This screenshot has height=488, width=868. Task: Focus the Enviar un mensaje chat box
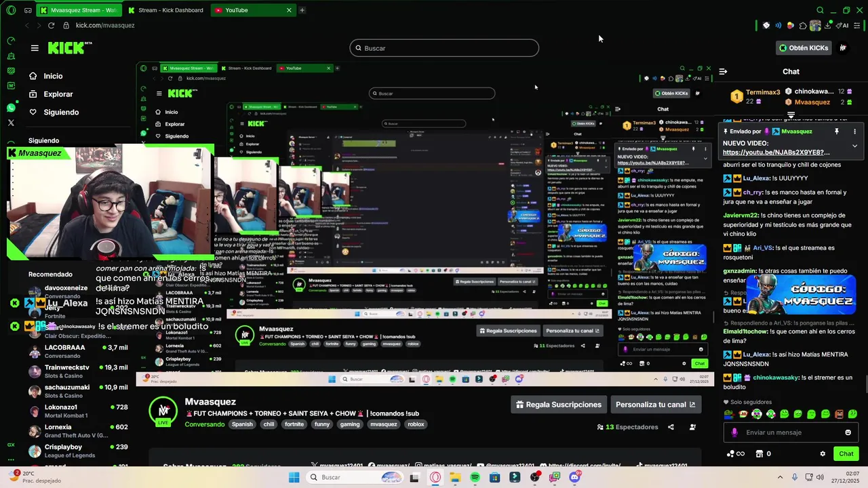(x=791, y=432)
